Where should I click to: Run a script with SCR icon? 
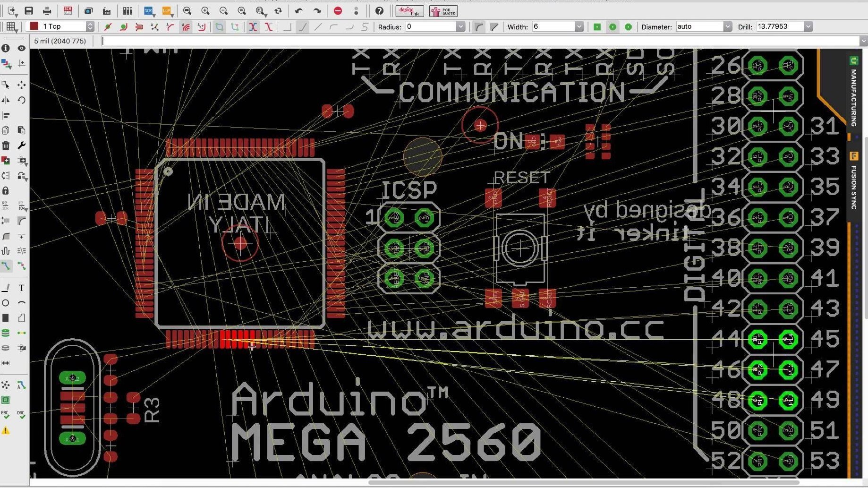click(x=149, y=10)
